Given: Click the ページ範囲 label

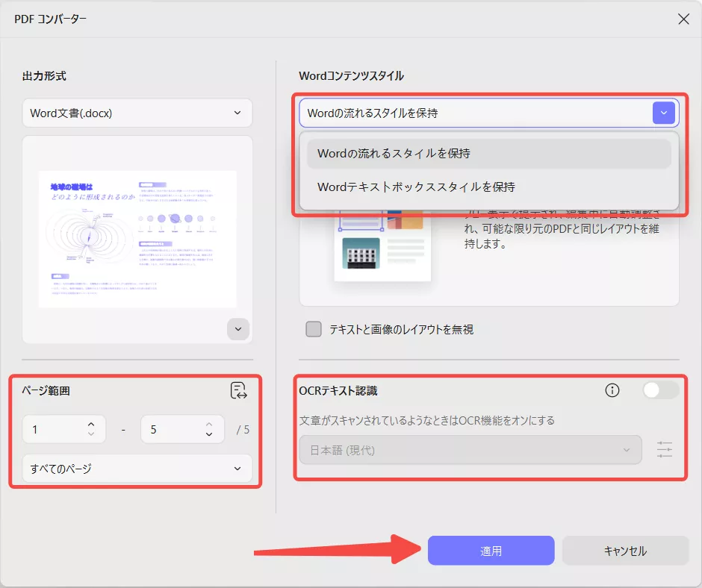Looking at the screenshot, I should point(46,391).
